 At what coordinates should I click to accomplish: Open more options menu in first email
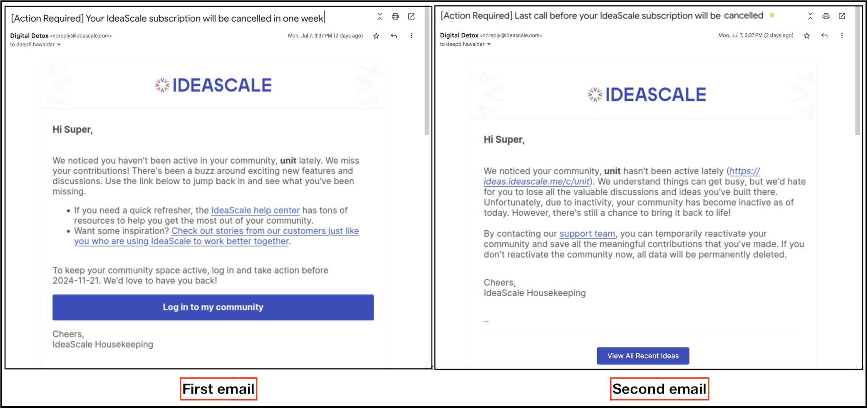[x=411, y=36]
